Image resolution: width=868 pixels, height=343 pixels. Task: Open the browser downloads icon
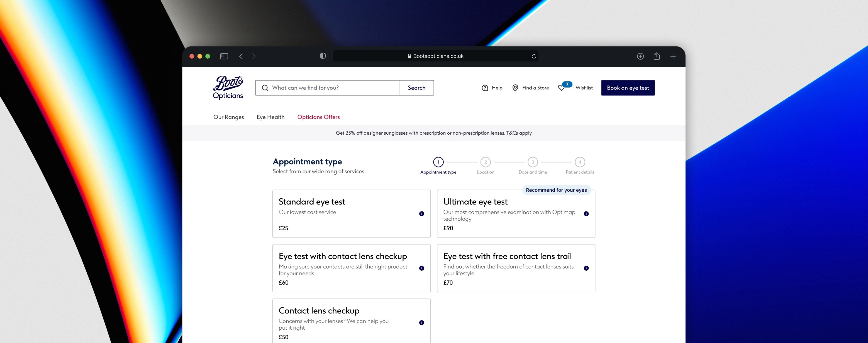pyautogui.click(x=640, y=56)
